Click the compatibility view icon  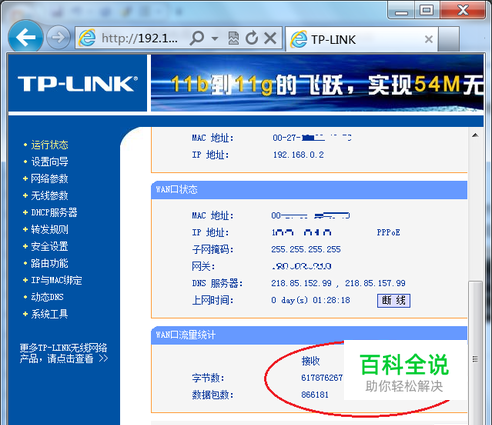[233, 38]
